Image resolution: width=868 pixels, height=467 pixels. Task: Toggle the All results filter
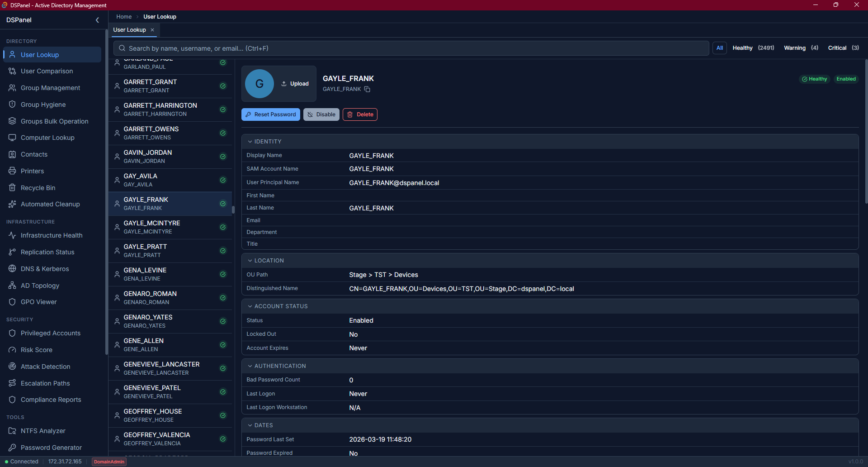[x=720, y=48]
